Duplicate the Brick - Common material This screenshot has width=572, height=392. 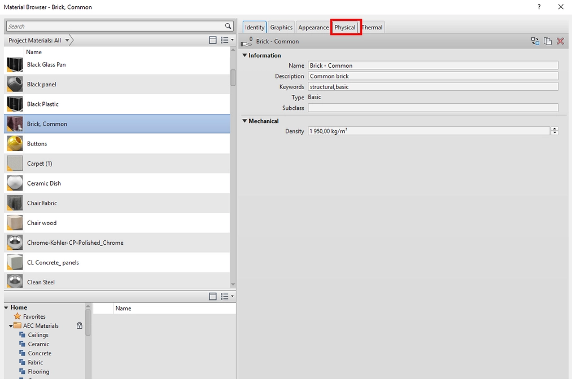[x=547, y=41]
